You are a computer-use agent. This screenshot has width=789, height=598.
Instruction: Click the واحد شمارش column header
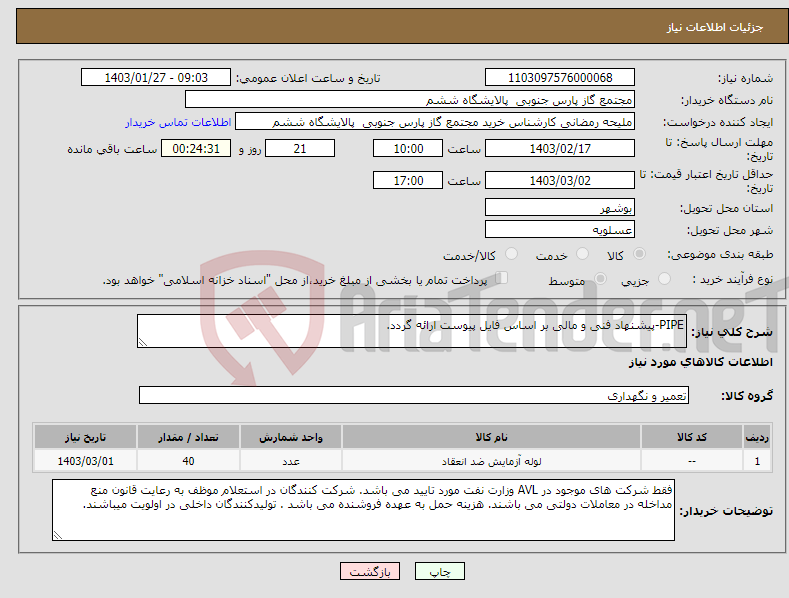point(291,437)
